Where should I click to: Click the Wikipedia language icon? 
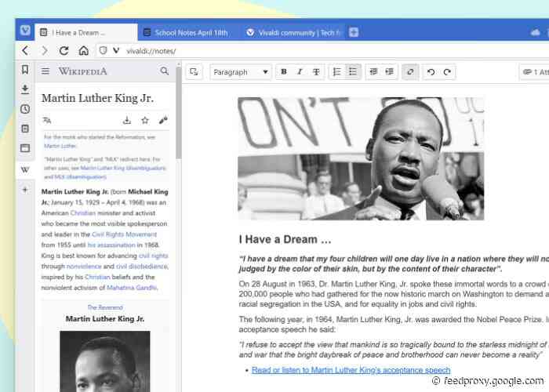click(x=47, y=121)
